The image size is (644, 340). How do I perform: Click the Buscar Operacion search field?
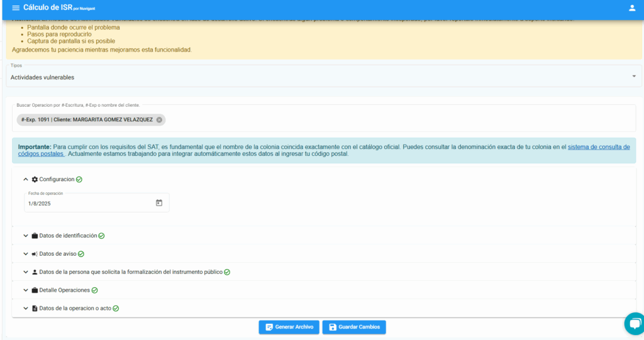click(377, 120)
